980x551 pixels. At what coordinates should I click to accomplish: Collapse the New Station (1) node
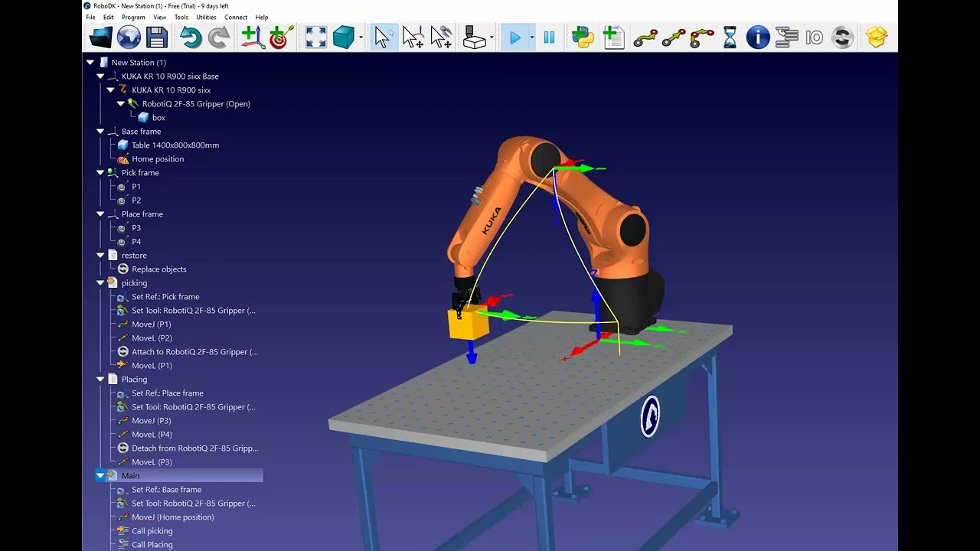pyautogui.click(x=90, y=63)
